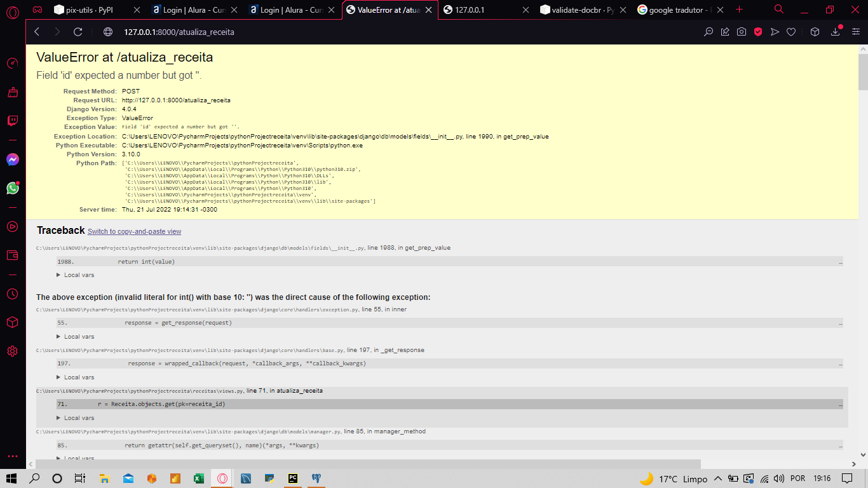
Task: Open Windows Start menu
Action: click(x=11, y=478)
